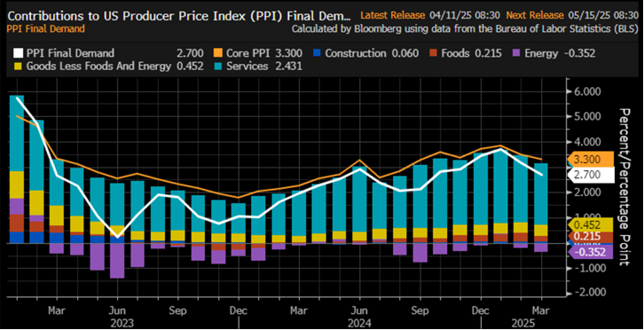Screen dimensions: 644x330
Task: Click the Foods 0.215 legend text
Action: (x=472, y=53)
